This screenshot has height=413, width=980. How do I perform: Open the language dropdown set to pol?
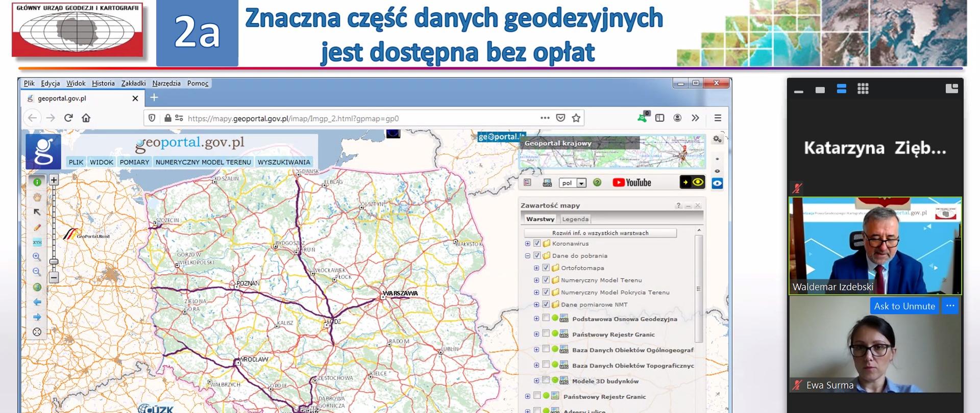(573, 183)
